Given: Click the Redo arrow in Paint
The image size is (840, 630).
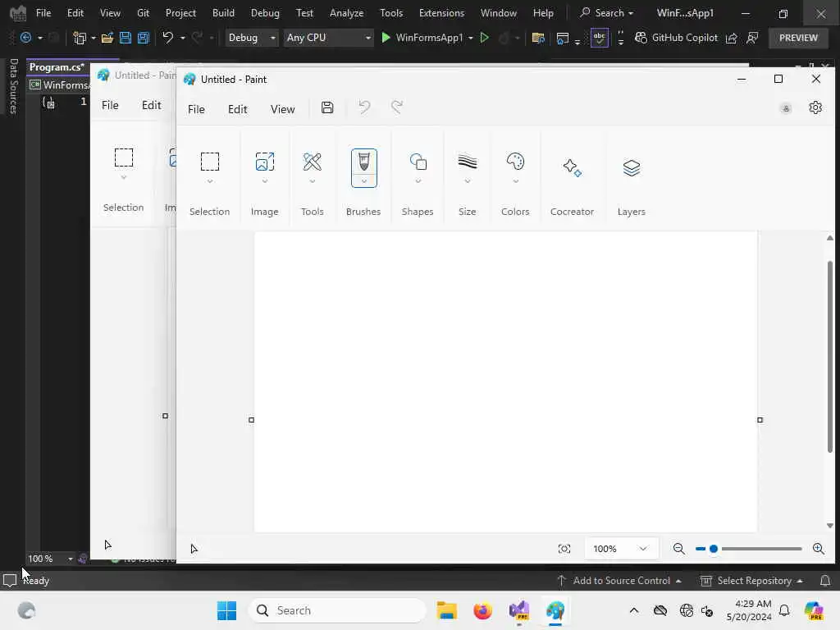Looking at the screenshot, I should coord(397,107).
